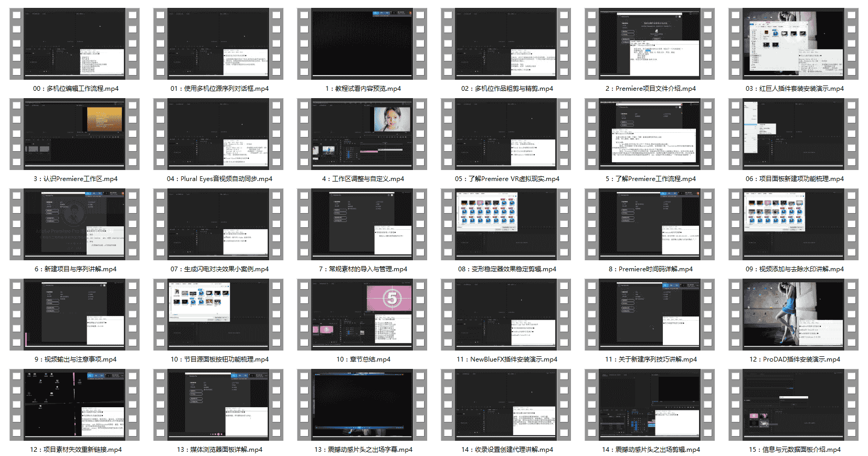Select the thumbnail of 00:多机位编辑工作流程.mp4

(x=75, y=44)
